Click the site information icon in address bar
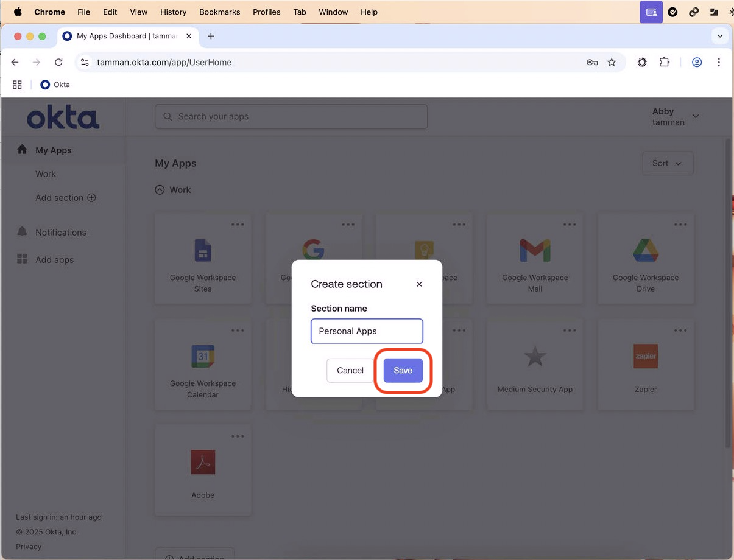Image resolution: width=734 pixels, height=560 pixels. (85, 62)
